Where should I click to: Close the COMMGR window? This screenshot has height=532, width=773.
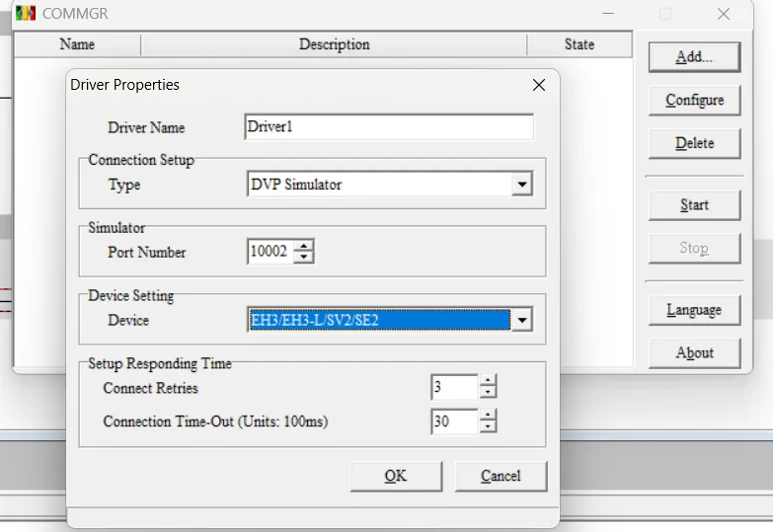tap(724, 14)
